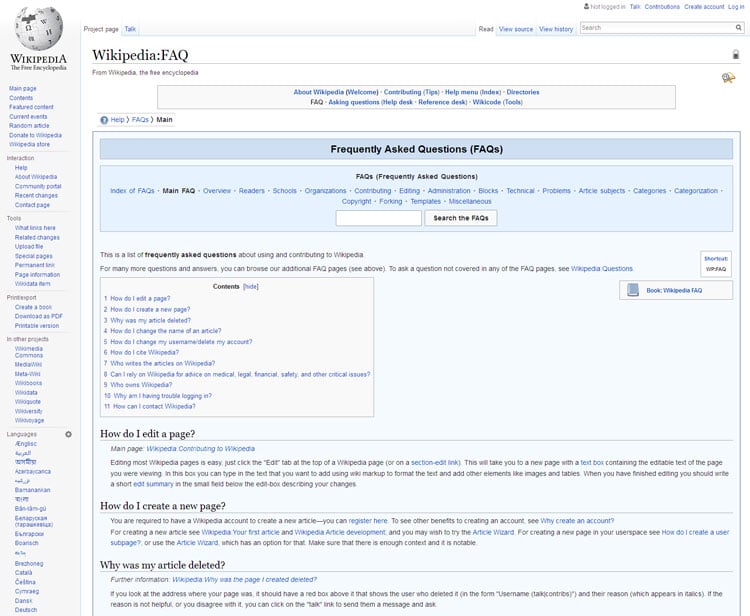The height and width of the screenshot is (616, 750).
Task: Click FAQs breadcrumb link
Action: (x=140, y=120)
